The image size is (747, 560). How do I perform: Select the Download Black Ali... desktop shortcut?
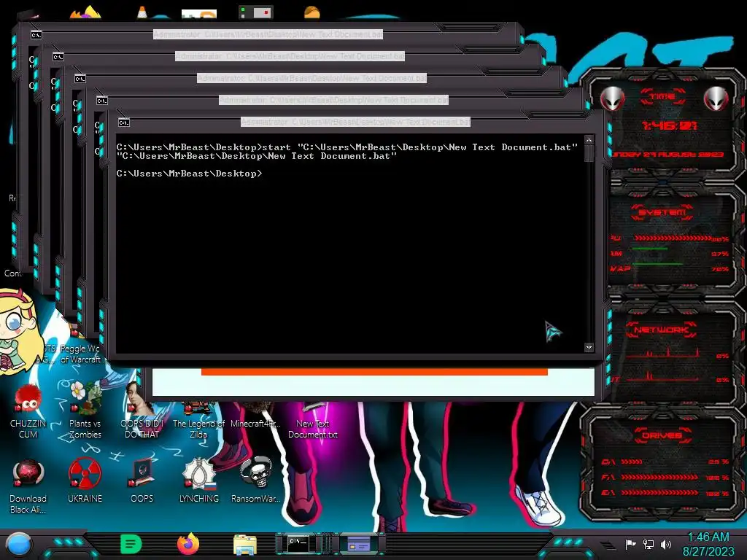[x=28, y=486]
